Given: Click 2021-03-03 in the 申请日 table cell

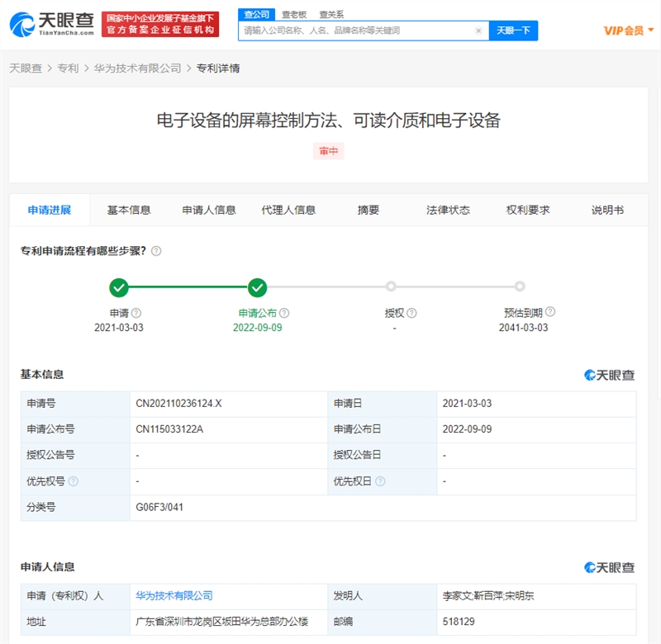Looking at the screenshot, I should 467,404.
